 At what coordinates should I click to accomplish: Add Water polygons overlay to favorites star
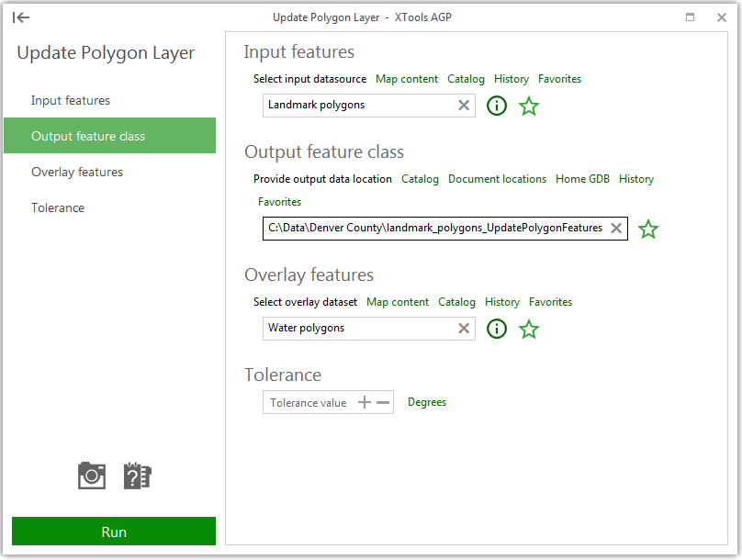point(529,329)
